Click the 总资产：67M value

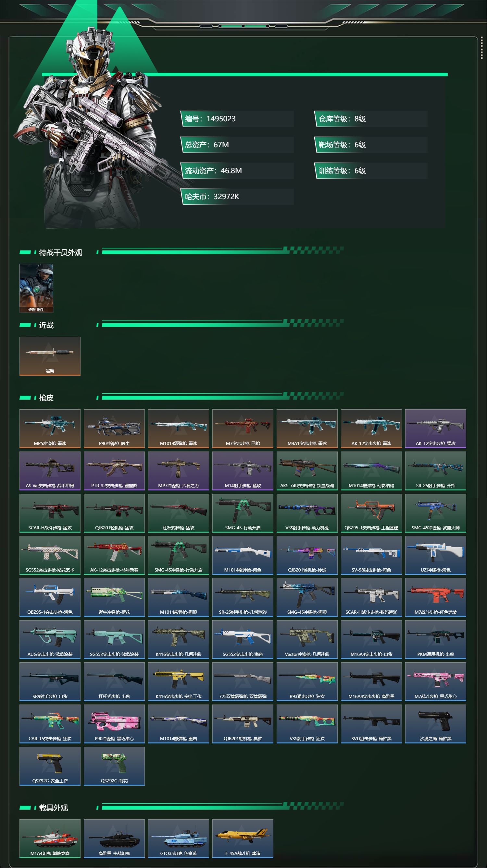(x=237, y=145)
